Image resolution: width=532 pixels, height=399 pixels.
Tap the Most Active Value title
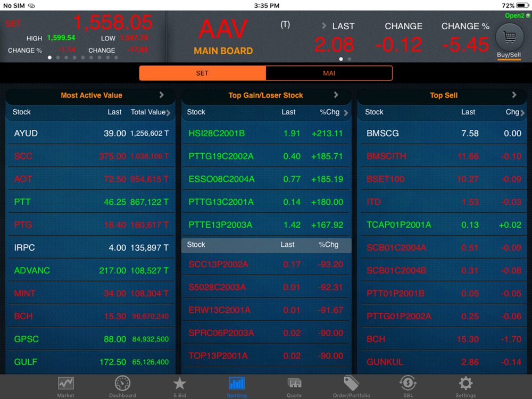coord(92,95)
